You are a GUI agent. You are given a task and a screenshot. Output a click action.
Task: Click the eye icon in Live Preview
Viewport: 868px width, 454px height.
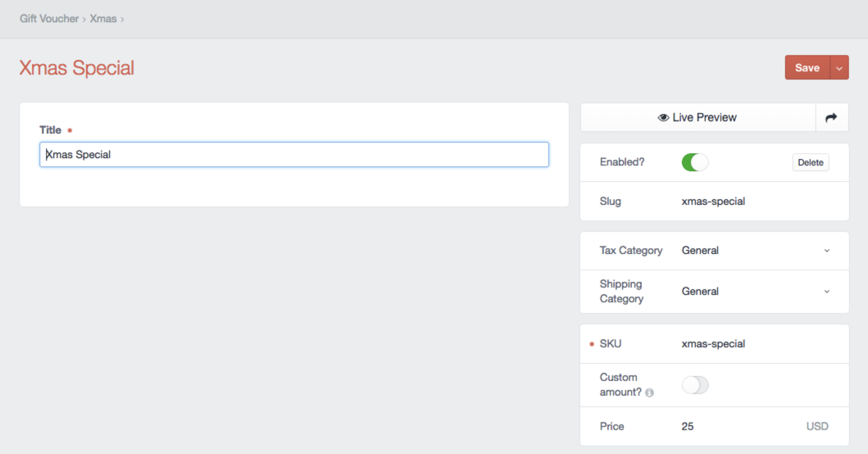point(663,118)
